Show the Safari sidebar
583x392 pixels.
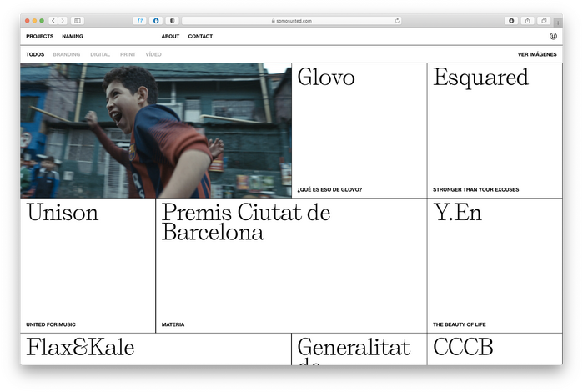click(78, 21)
